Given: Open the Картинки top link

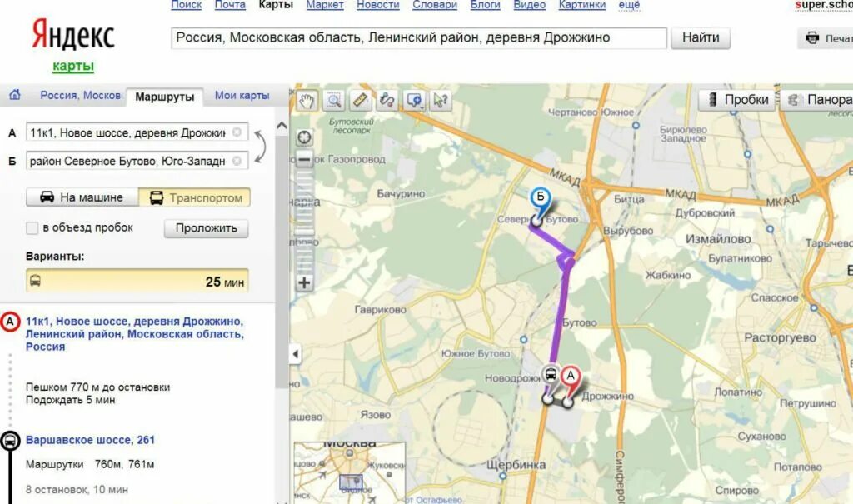Looking at the screenshot, I should pyautogui.click(x=582, y=5).
